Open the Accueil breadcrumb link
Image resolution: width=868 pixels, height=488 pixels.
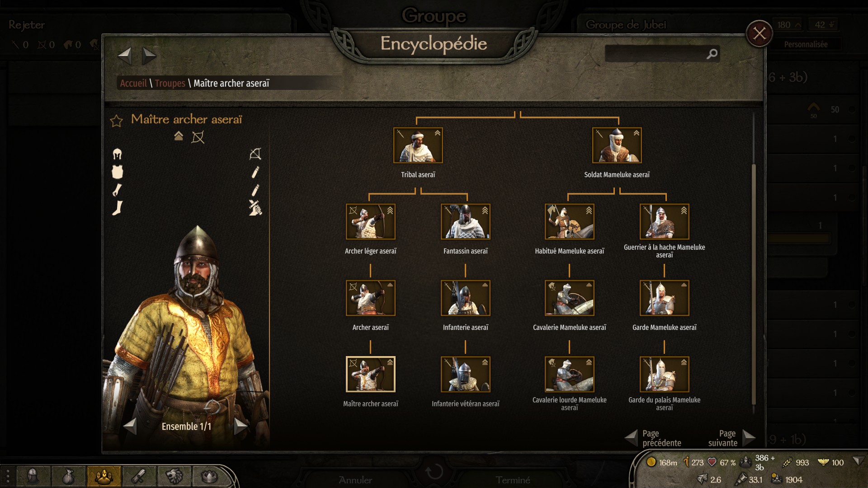click(133, 83)
